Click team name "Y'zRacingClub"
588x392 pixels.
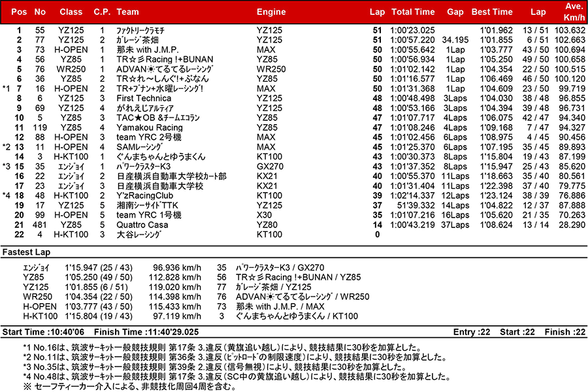[x=145, y=195]
